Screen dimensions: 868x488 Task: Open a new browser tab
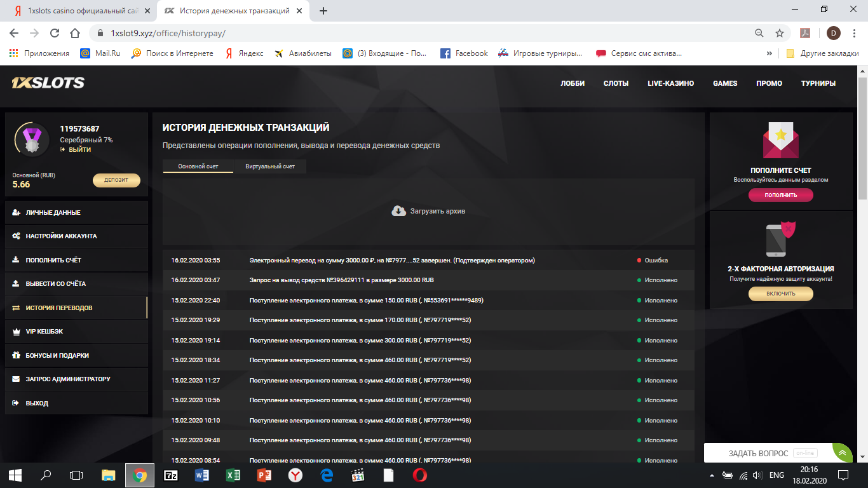point(323,11)
